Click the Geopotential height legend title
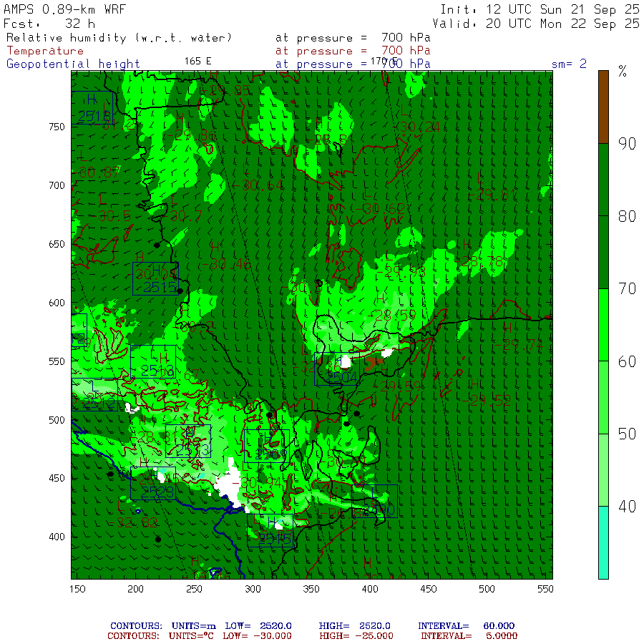This screenshot has width=644, height=644. click(x=73, y=64)
